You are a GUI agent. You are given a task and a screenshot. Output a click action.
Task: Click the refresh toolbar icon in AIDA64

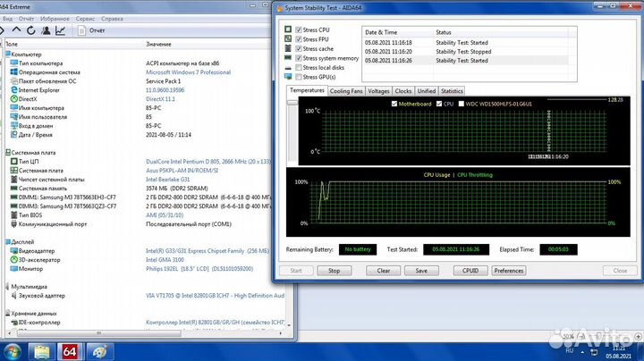pos(30,30)
